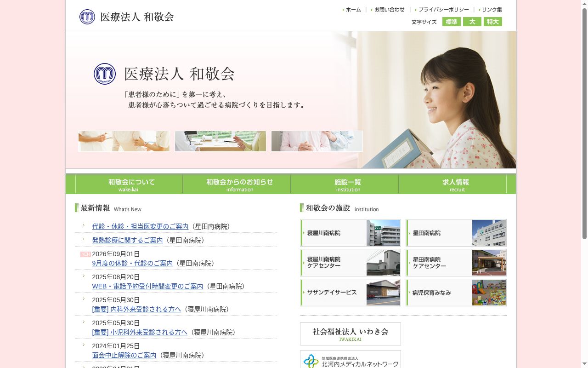Open the お問い合わせ contact link
This screenshot has width=588, height=368.
click(x=388, y=10)
